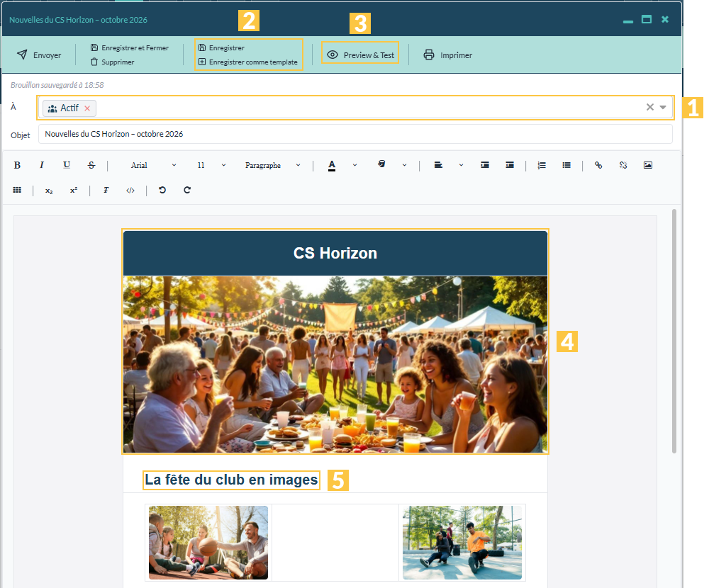Insert a numbered list
709x588 pixels.
pos(542,165)
